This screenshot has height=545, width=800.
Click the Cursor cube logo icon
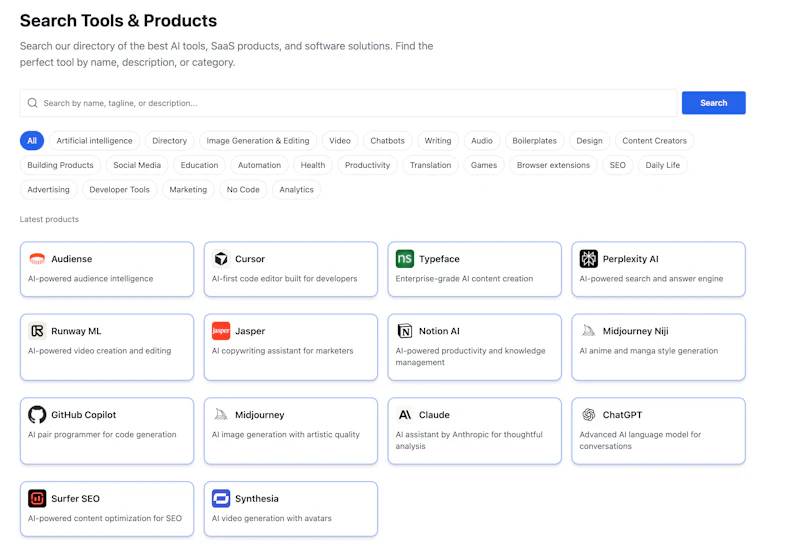(221, 259)
